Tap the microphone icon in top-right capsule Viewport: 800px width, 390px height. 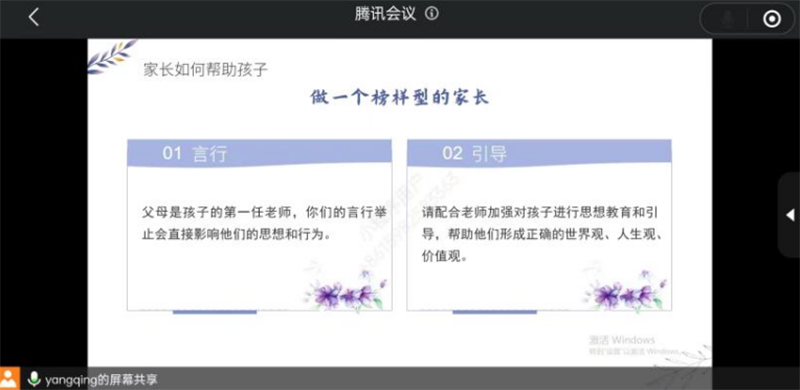click(x=727, y=19)
